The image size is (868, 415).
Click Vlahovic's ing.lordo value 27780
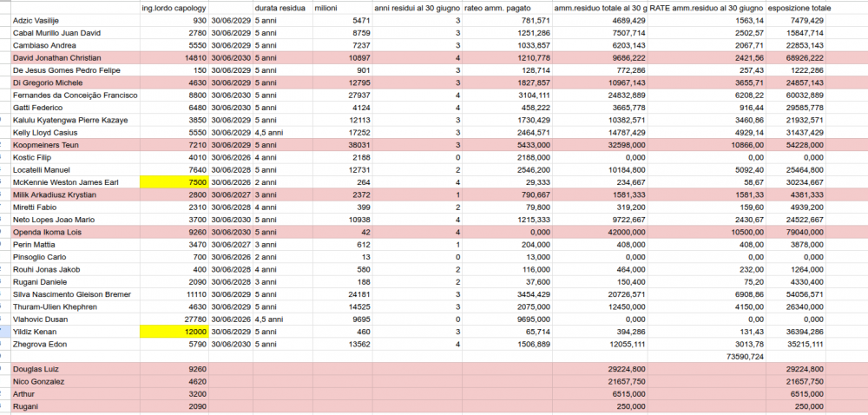[174, 319]
